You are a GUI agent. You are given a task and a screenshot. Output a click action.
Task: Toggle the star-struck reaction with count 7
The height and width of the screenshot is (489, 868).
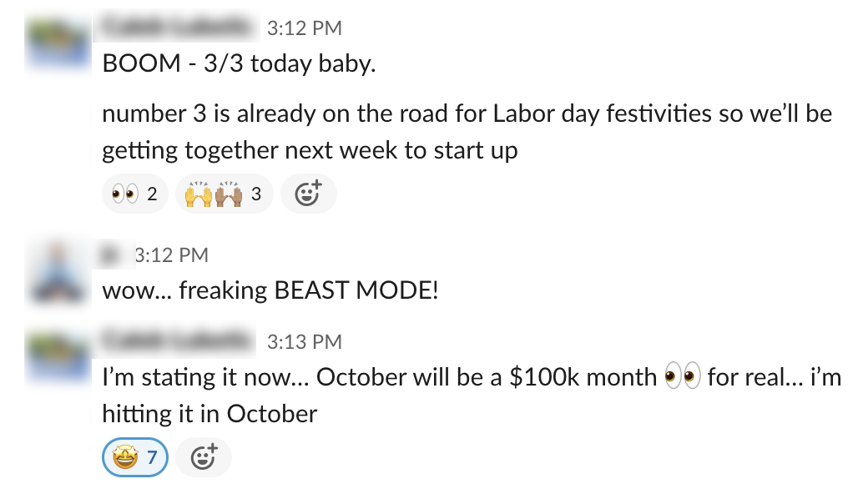coord(134,458)
